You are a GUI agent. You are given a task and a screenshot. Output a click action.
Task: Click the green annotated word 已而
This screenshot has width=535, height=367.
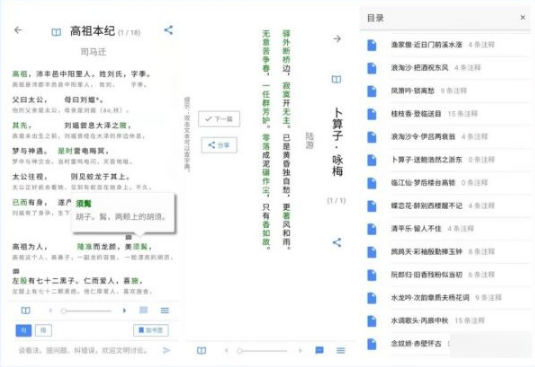click(x=20, y=202)
